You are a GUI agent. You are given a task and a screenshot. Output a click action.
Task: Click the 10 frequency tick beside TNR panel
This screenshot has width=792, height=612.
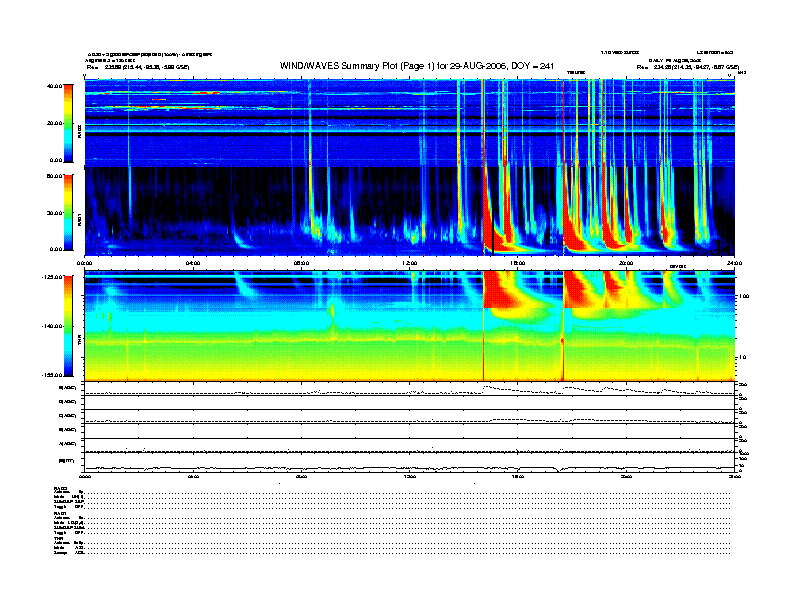(743, 357)
